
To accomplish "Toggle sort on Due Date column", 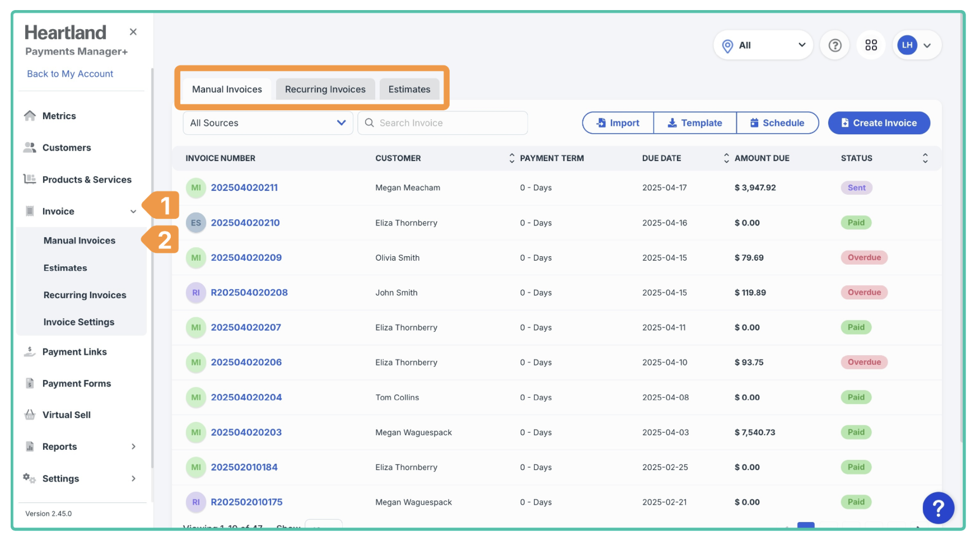I will (x=726, y=158).
